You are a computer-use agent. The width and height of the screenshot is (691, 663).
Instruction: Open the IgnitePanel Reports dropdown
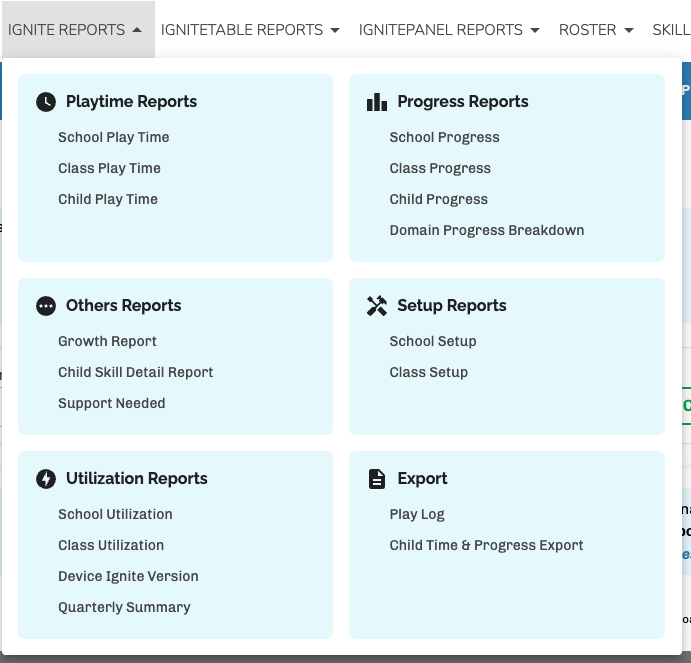pyautogui.click(x=449, y=30)
